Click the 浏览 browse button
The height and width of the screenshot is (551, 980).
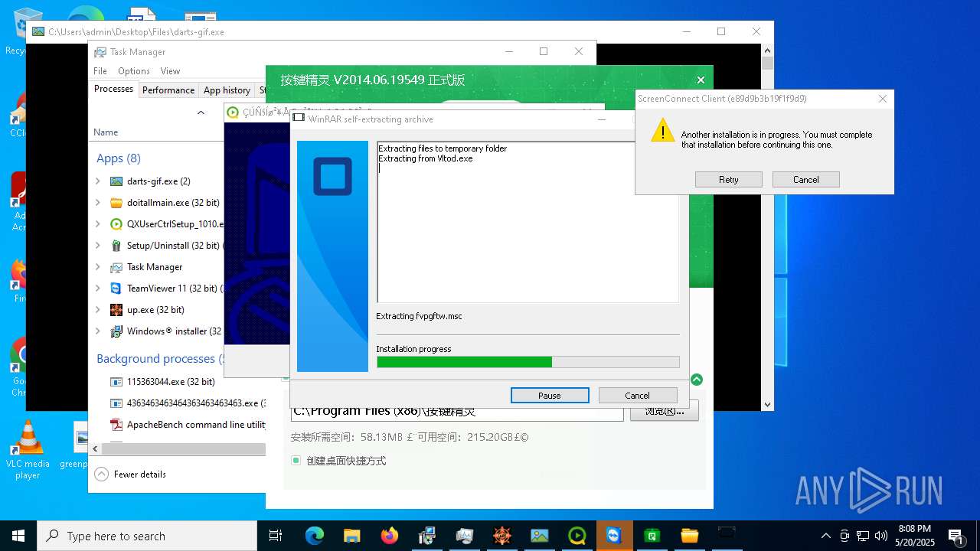pyautogui.click(x=664, y=411)
